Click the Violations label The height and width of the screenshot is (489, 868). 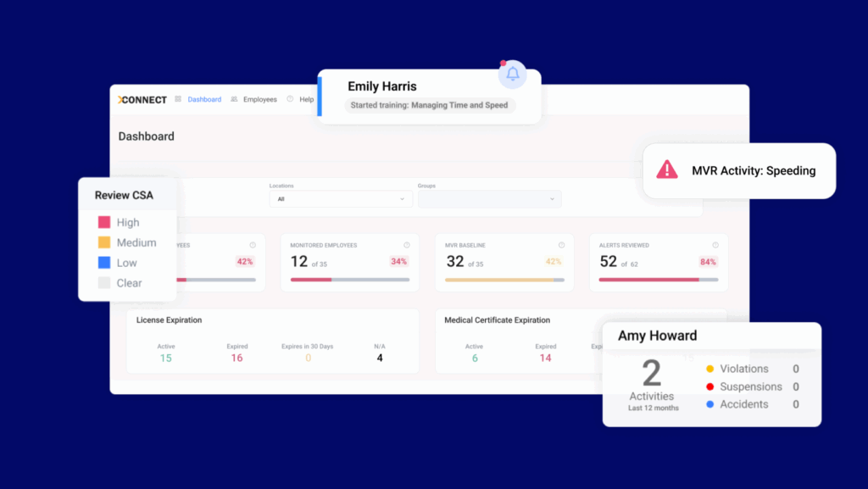tap(744, 369)
